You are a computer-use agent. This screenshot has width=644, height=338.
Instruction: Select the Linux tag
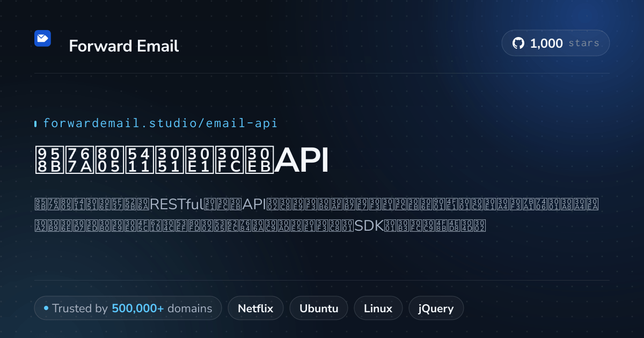click(x=378, y=308)
